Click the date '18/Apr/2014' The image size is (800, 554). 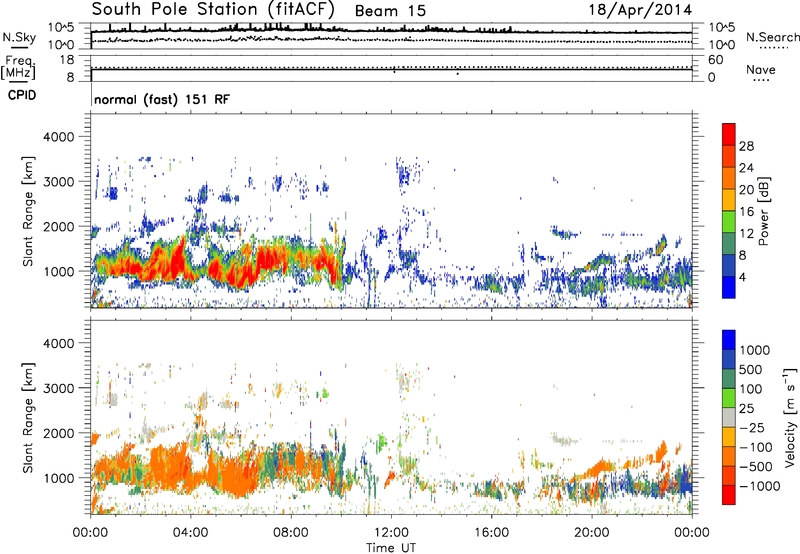coord(640,10)
